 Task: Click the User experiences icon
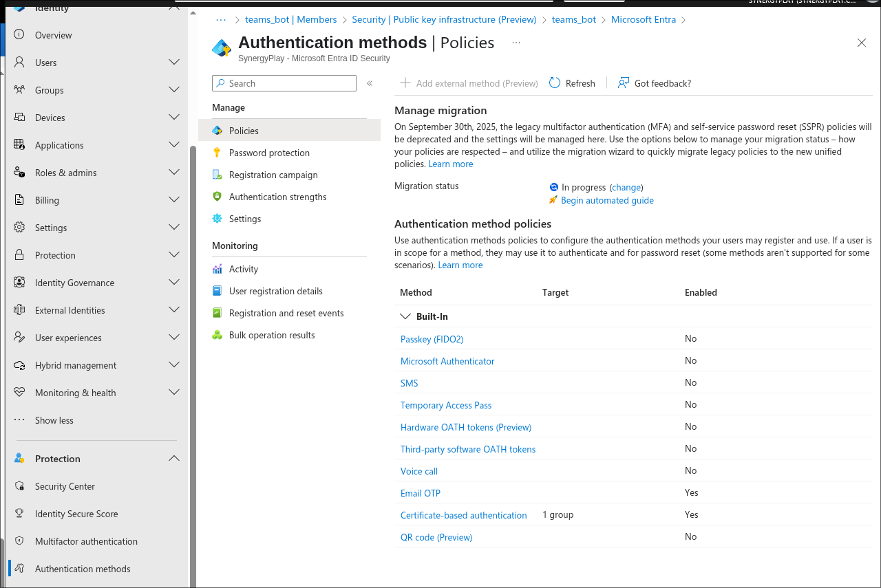coord(20,338)
